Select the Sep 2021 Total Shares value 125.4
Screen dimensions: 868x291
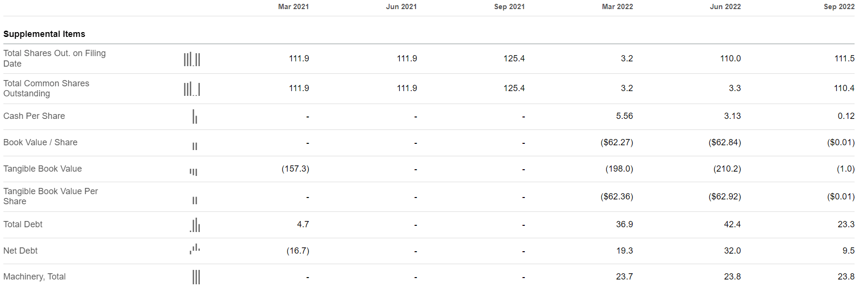(514, 58)
